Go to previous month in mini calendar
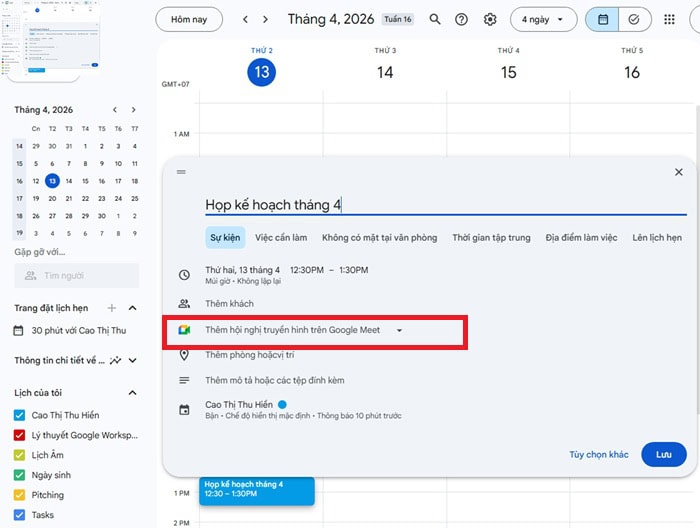This screenshot has width=700, height=528. 115,110
